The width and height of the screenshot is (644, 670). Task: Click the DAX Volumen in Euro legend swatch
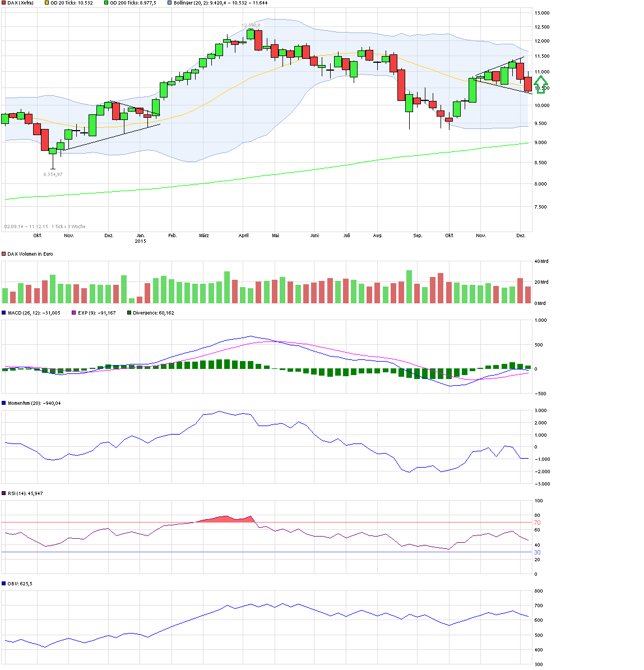[x=4, y=254]
